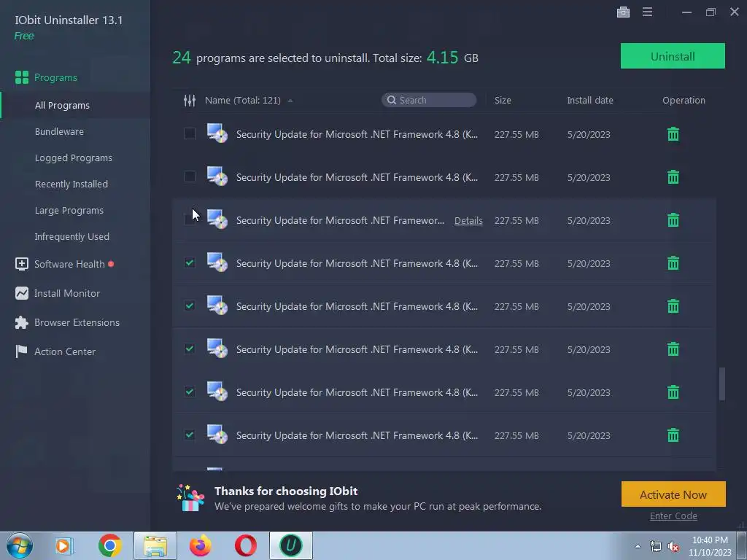Sort list using the Name column arrow

tap(290, 101)
